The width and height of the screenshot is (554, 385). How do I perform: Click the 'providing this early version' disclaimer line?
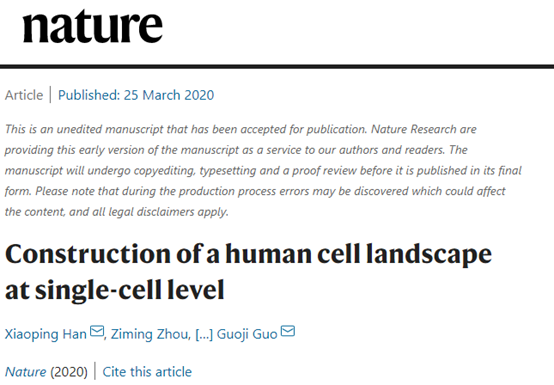[x=236, y=150]
